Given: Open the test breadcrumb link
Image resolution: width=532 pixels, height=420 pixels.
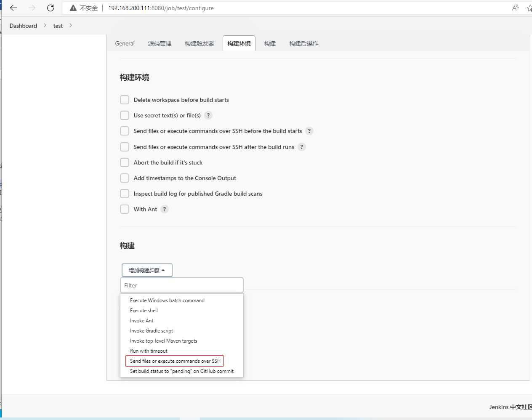Looking at the screenshot, I should click(x=58, y=26).
